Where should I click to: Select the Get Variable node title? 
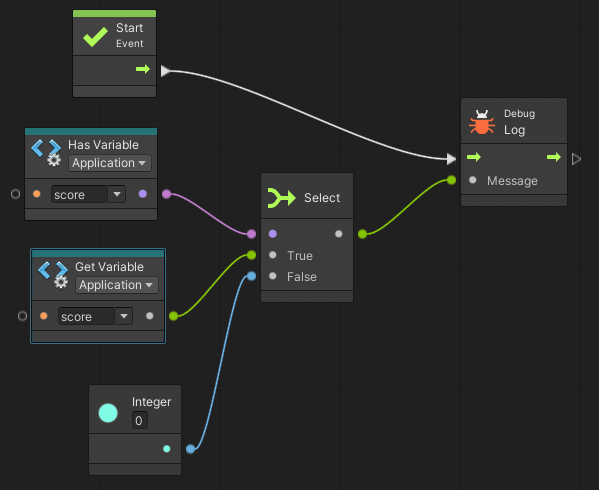pos(109,267)
